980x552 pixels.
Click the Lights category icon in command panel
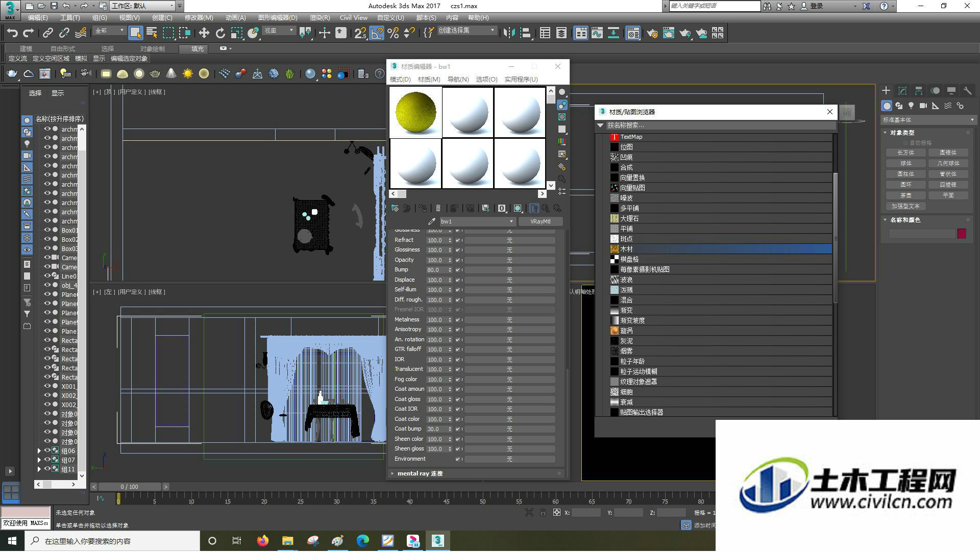[x=911, y=106]
